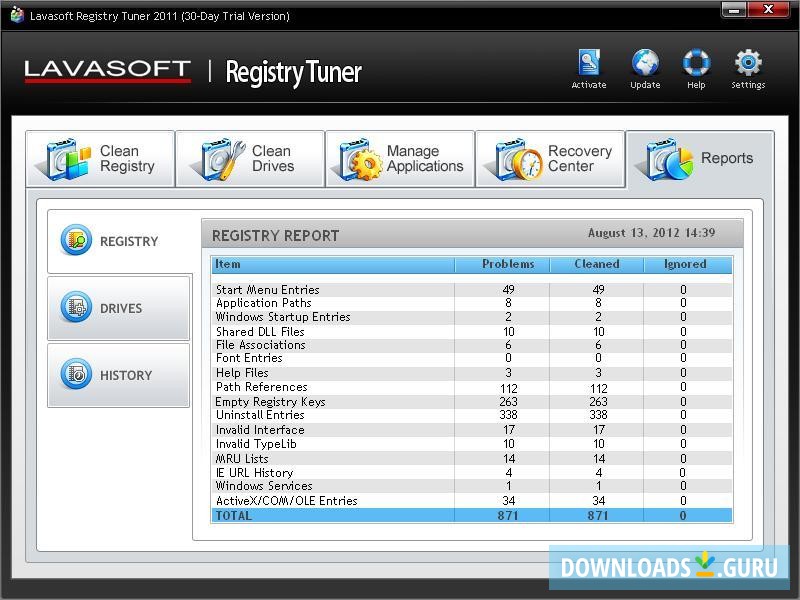The width and height of the screenshot is (800, 600).
Task: Activate the trial using the Activate icon
Action: click(x=589, y=62)
